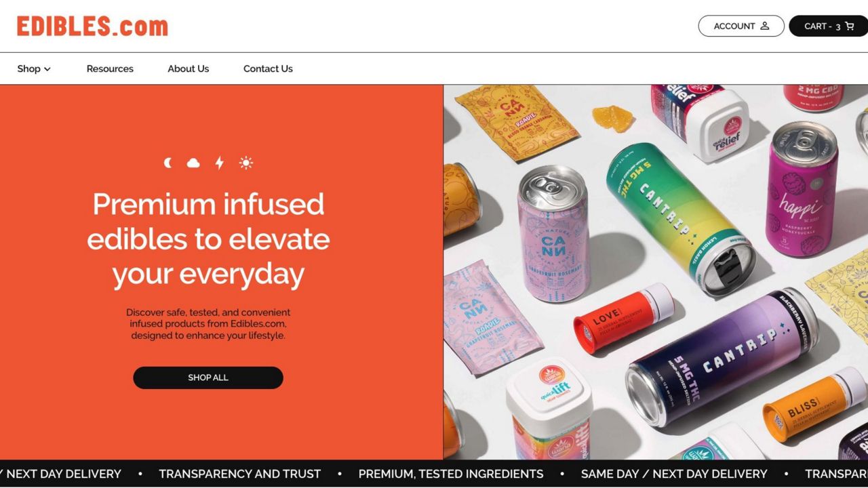
Task: Click the SHOP ALL button
Action: point(208,378)
